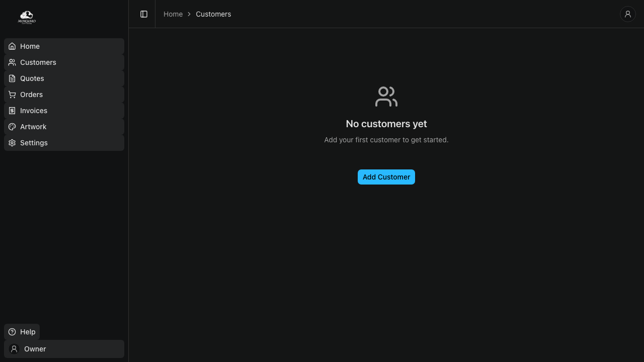Click the breadcrumb chevron separator
Screen dimensions: 644x362
click(189, 14)
